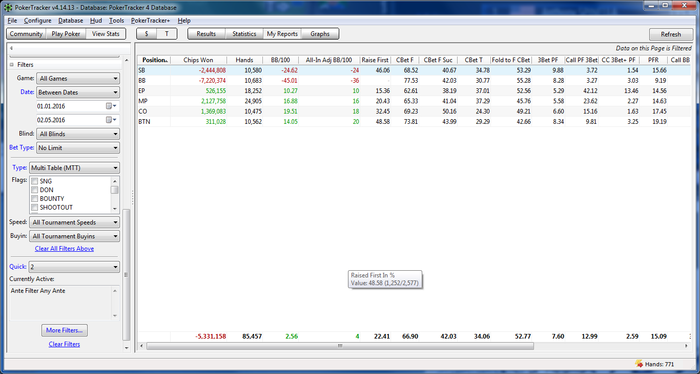
Task: Sort by the Hands column header
Action: (244, 60)
